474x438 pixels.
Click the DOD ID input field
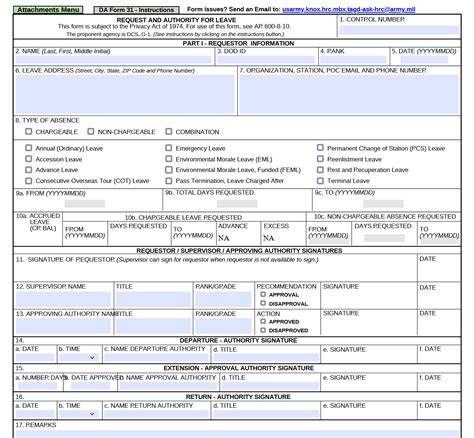pyautogui.click(x=266, y=60)
